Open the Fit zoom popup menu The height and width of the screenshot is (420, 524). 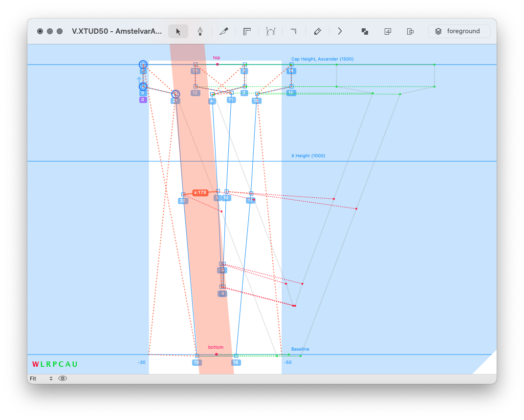(41, 378)
